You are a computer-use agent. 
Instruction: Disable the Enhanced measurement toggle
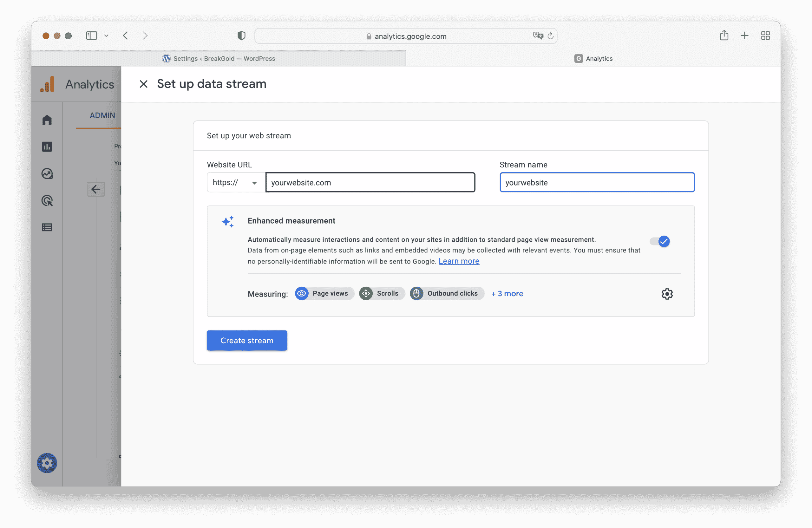coord(659,242)
